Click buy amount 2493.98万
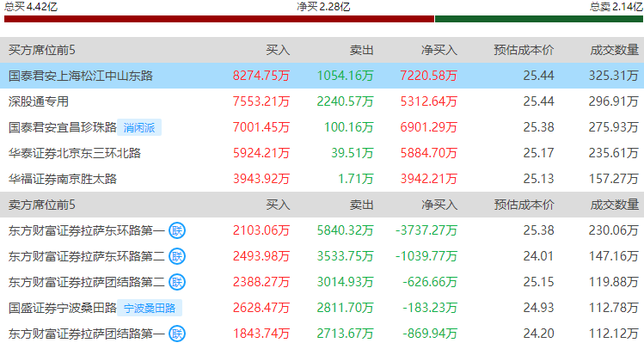This screenshot has height=343, width=644. click(x=261, y=256)
